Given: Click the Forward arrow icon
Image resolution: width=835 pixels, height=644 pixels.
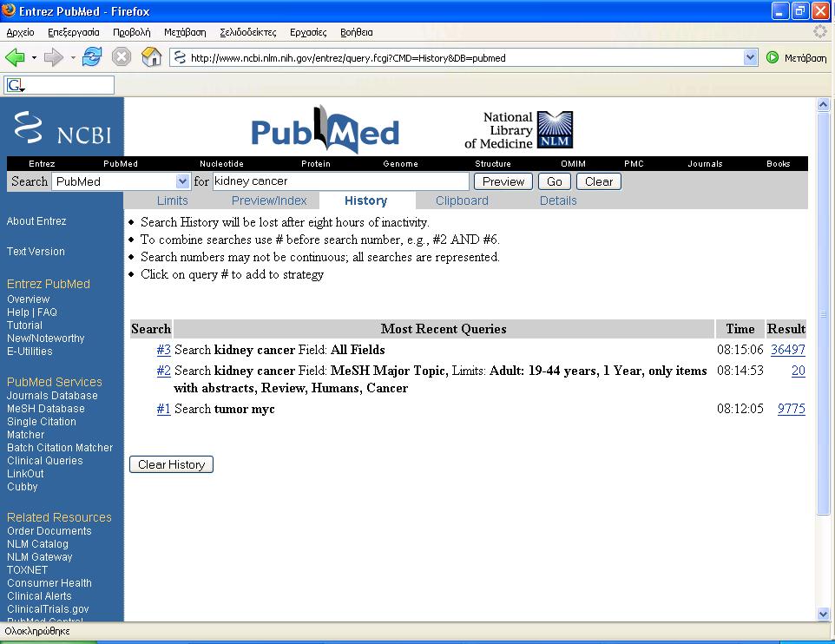Looking at the screenshot, I should click(54, 57).
